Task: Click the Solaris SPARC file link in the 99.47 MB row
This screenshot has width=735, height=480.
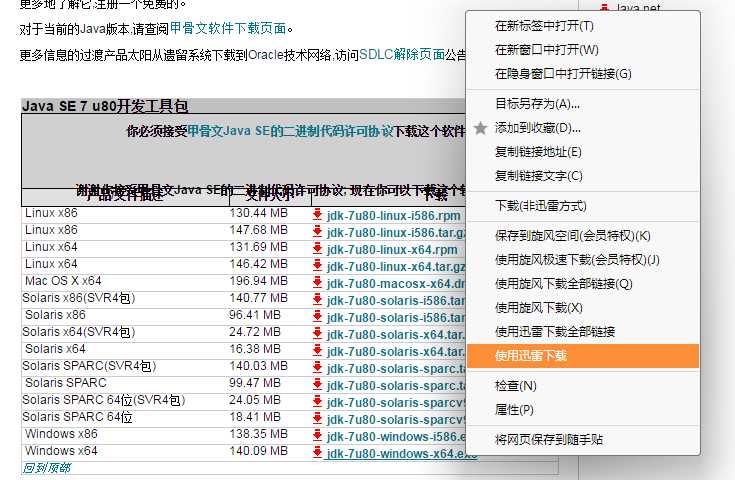Action: [x=396, y=385]
